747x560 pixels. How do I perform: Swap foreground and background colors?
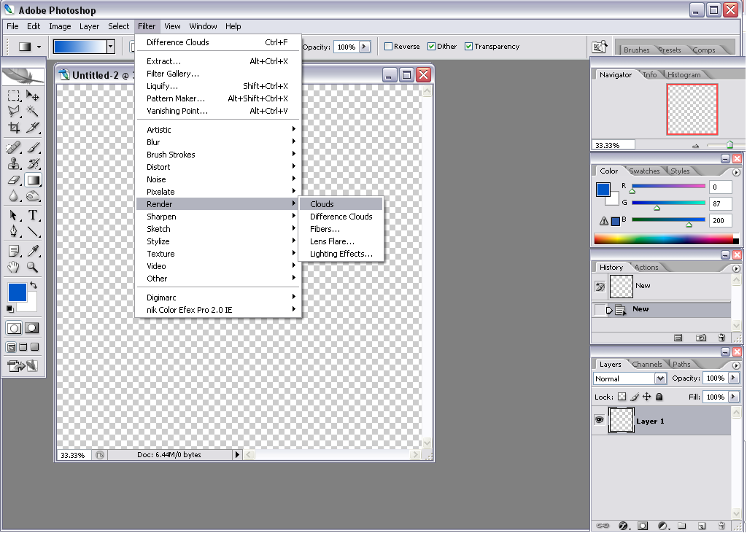click(x=34, y=285)
